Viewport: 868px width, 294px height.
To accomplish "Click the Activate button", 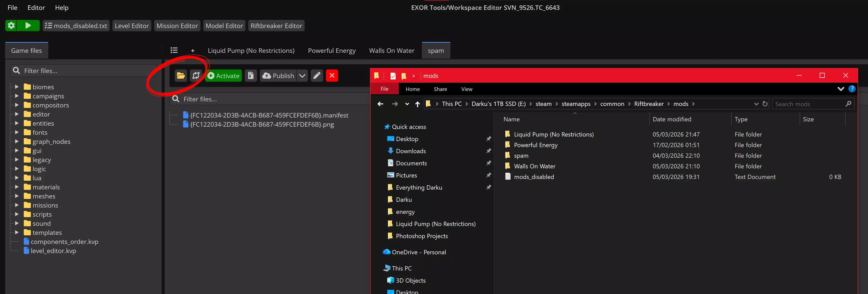I will (x=223, y=76).
